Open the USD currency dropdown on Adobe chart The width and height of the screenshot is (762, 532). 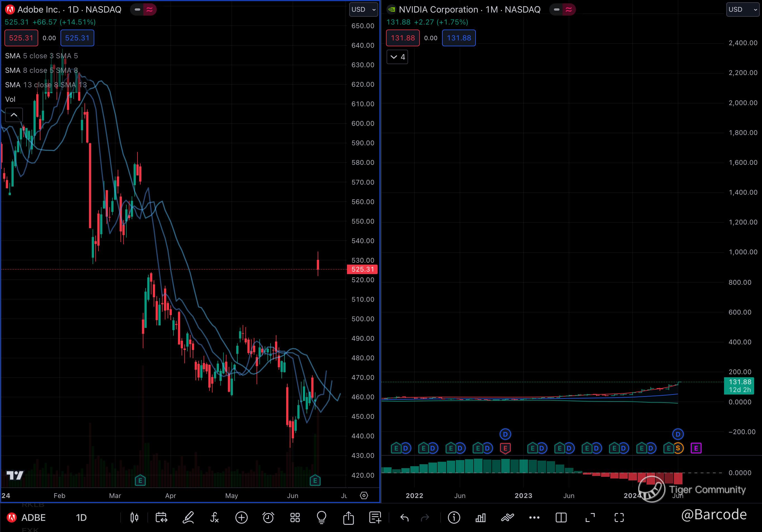363,9
